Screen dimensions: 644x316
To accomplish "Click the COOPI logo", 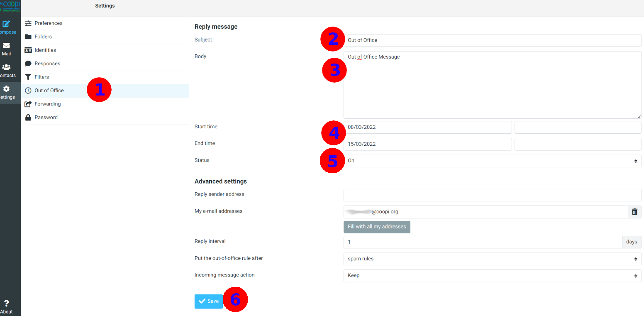I will [10, 6].
